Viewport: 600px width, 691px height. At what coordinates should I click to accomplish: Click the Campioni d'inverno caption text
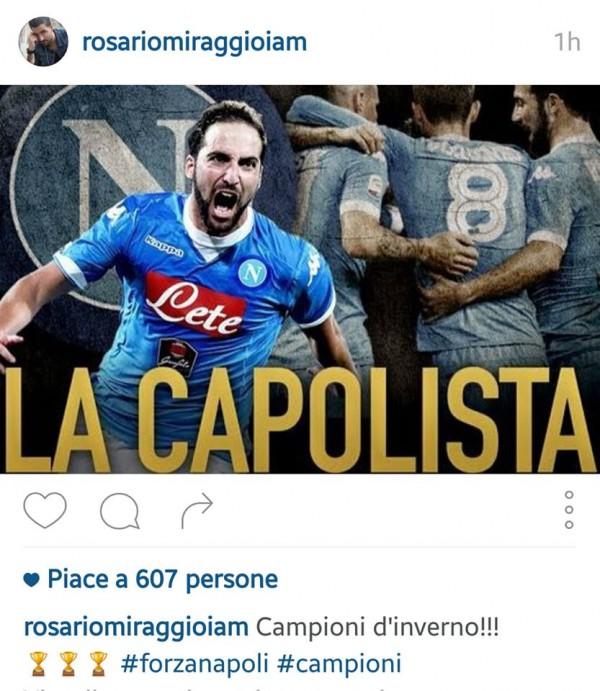(x=378, y=627)
